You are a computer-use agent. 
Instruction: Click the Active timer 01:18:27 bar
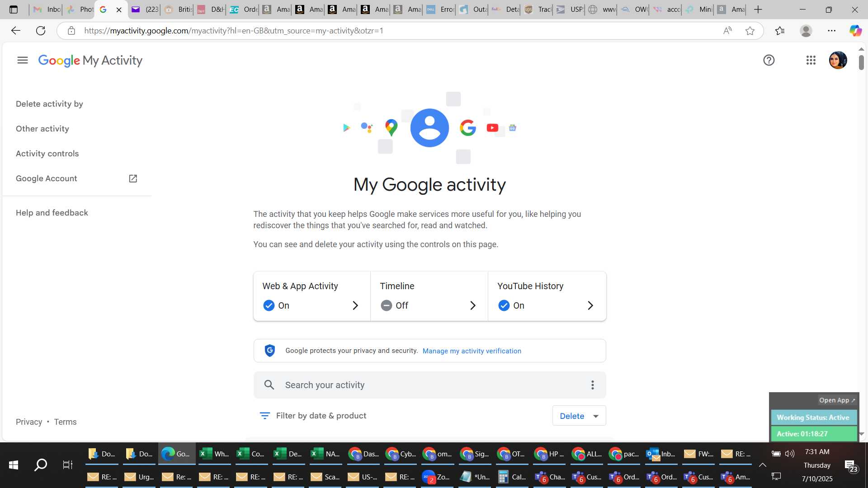tap(813, 434)
